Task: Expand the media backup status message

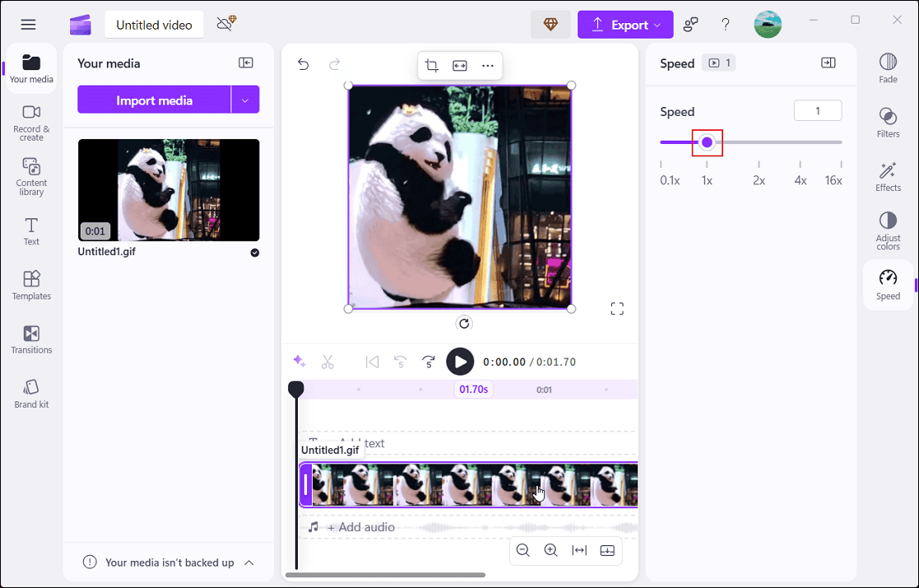Action: [x=248, y=563]
